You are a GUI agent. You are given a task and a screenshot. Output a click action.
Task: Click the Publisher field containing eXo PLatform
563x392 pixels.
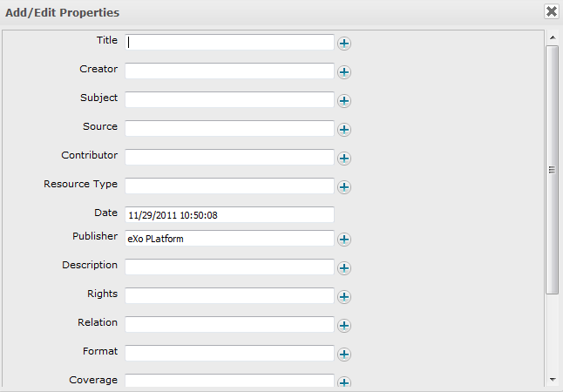(229, 238)
